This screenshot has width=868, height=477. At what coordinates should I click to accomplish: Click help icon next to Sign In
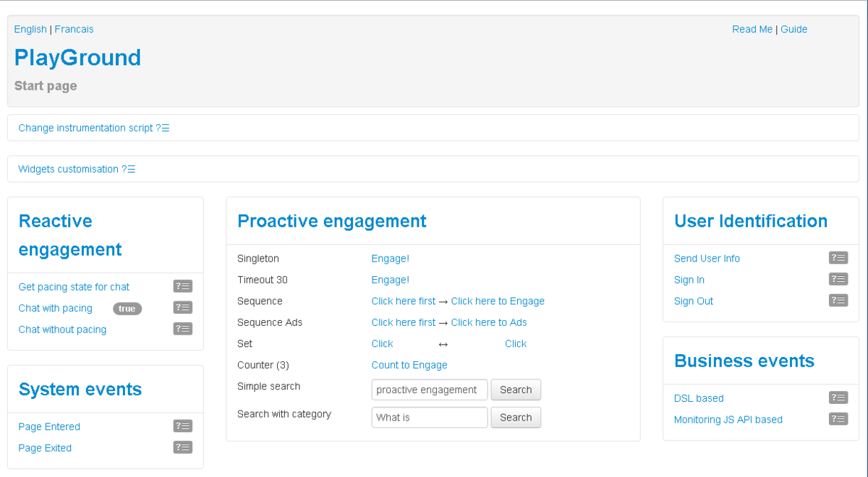(x=838, y=279)
